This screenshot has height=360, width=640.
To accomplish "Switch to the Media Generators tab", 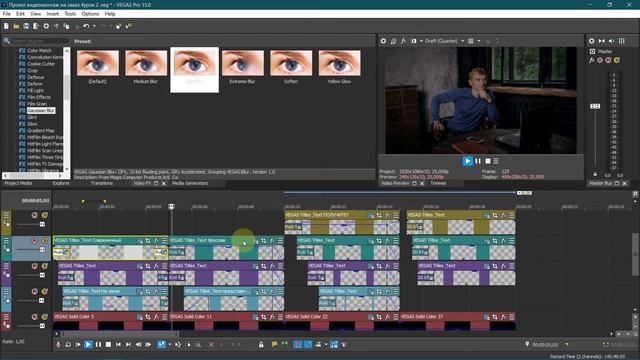I will click(x=190, y=183).
